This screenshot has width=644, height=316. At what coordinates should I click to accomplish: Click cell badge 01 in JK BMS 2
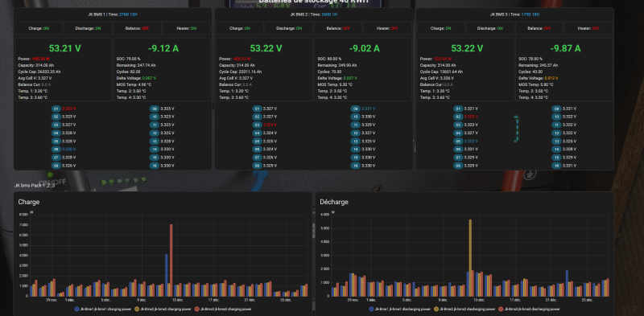pyautogui.click(x=257, y=109)
